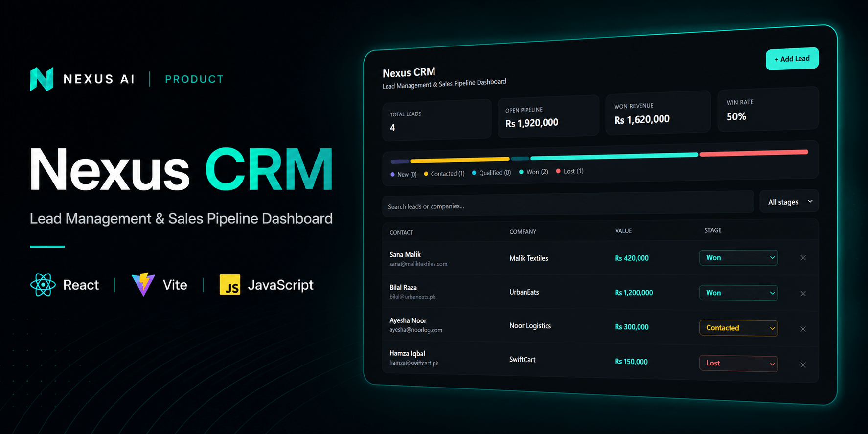Open stage dropdown for Sana Malik

point(739,258)
